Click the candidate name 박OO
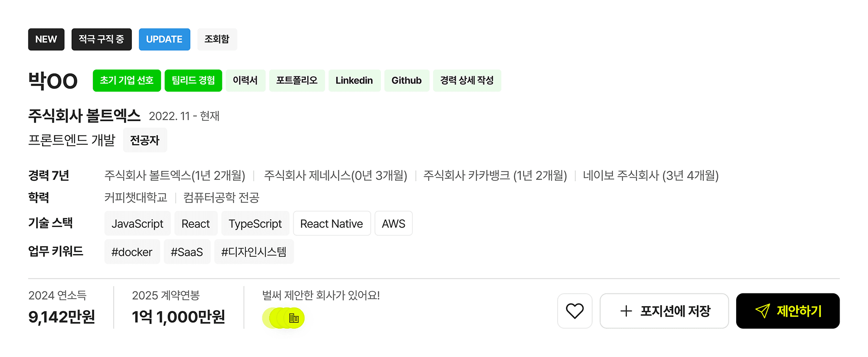The image size is (868, 357). click(53, 81)
